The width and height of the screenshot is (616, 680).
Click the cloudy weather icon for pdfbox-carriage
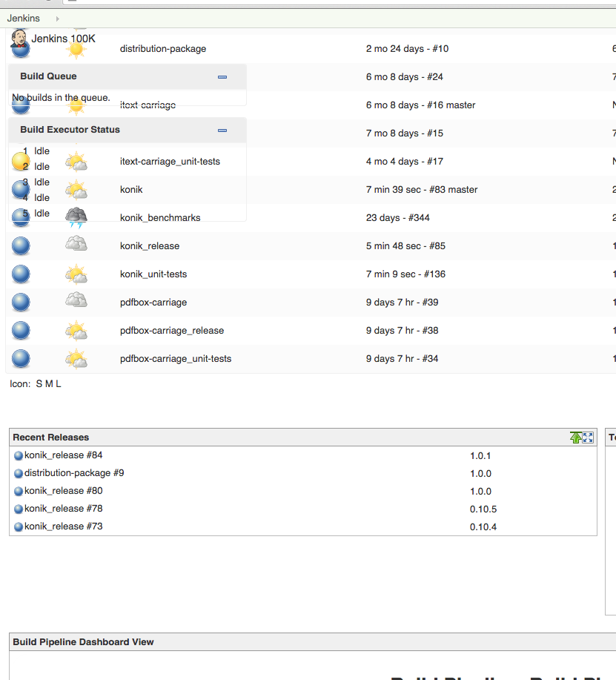point(76,302)
